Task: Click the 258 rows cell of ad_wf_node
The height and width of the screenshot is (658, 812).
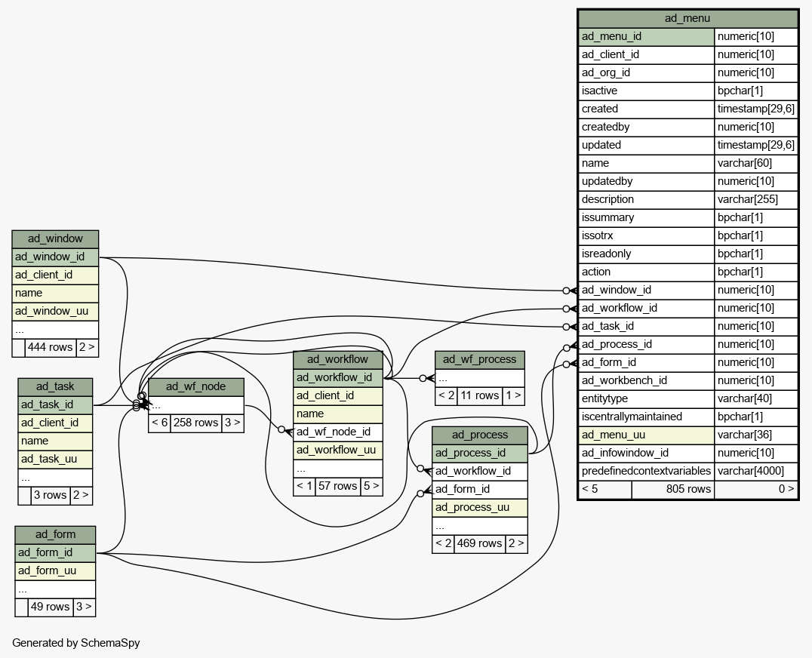Action: [195, 423]
